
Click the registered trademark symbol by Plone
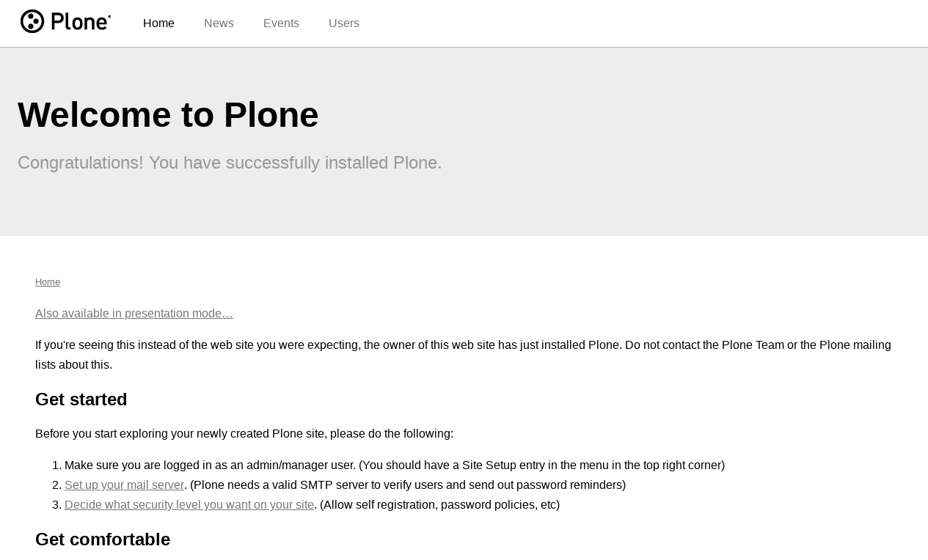[109, 16]
